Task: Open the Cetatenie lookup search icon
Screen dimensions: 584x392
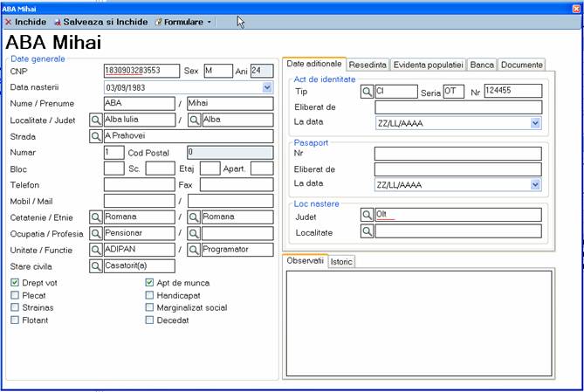Action: (96, 217)
